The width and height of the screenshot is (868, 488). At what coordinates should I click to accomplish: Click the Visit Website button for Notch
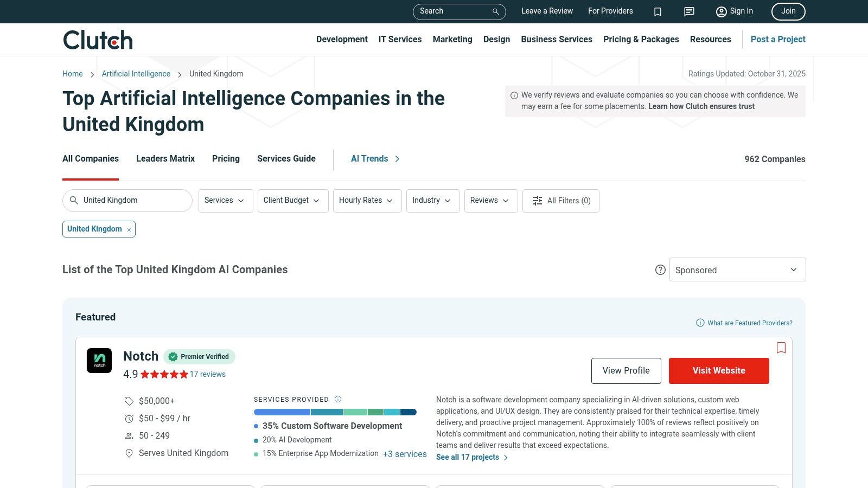tap(719, 370)
